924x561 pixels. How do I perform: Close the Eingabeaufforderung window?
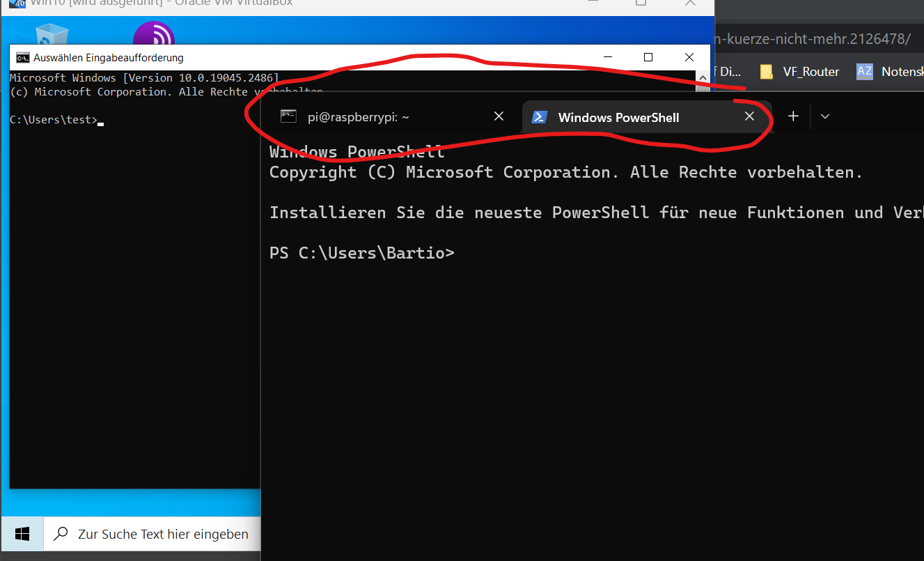tap(689, 57)
